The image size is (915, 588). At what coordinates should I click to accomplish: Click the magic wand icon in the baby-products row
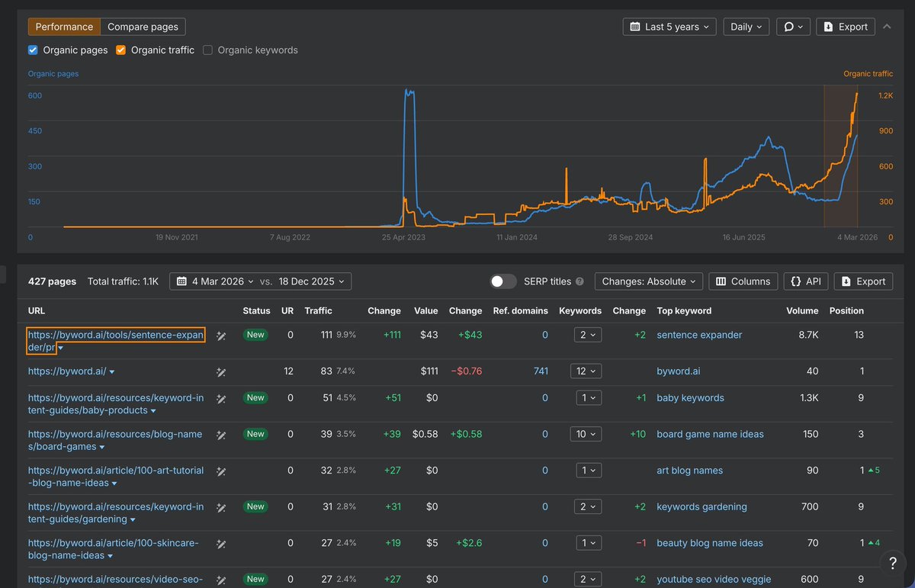(221, 399)
